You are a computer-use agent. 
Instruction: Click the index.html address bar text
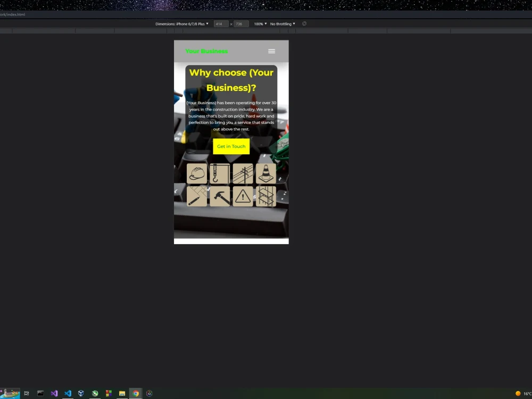pos(13,14)
